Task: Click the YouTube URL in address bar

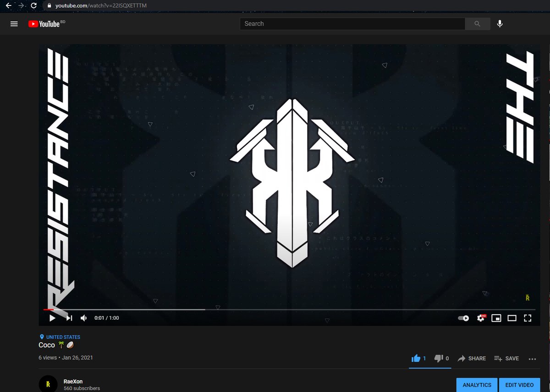Action: pyautogui.click(x=101, y=5)
